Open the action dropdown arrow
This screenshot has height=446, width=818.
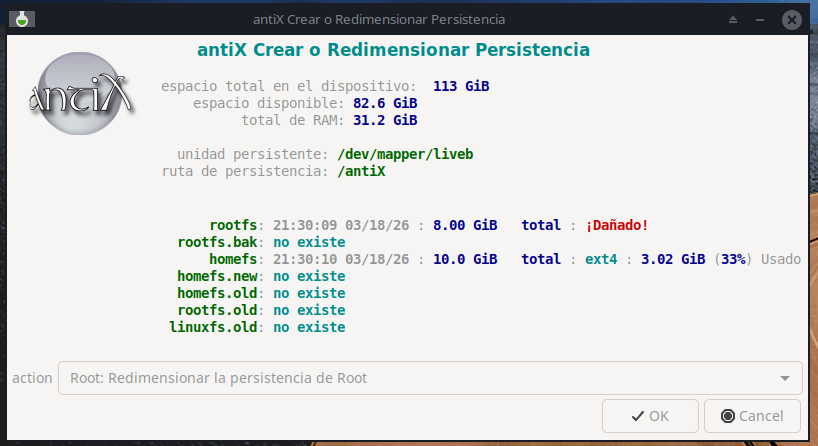pyautogui.click(x=785, y=378)
